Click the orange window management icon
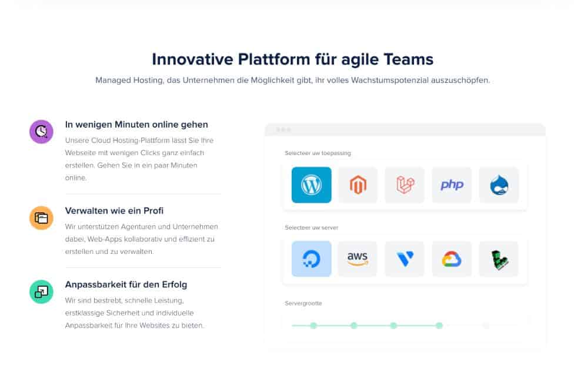This screenshot has width=588, height=392. pyautogui.click(x=41, y=217)
